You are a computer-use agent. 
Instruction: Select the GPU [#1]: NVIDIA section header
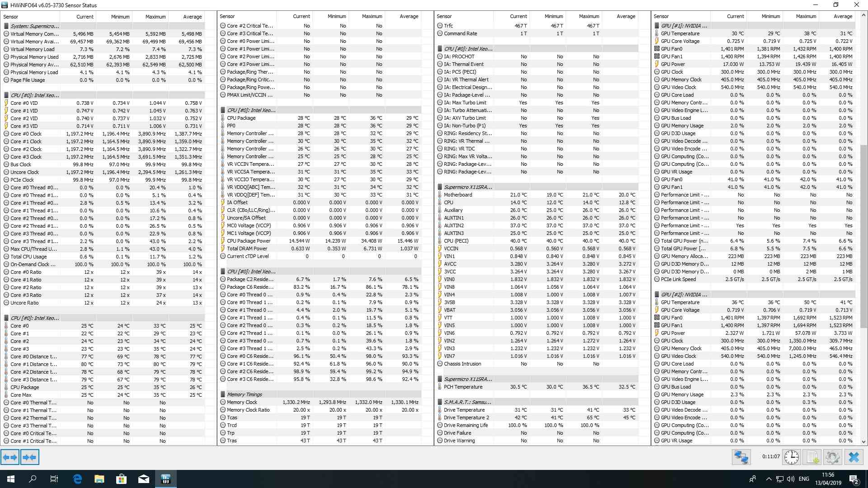tap(754, 26)
